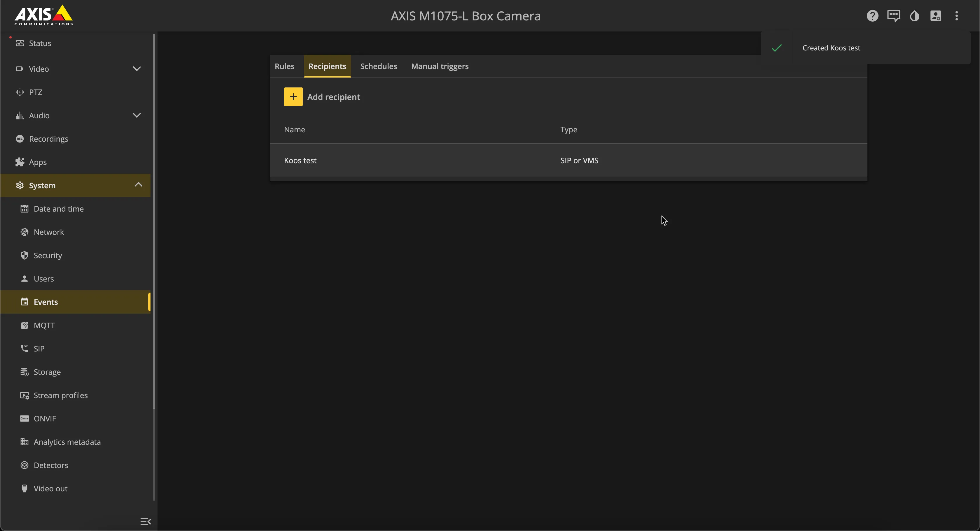Open the Manual triggers tab
The image size is (980, 531).
point(440,66)
